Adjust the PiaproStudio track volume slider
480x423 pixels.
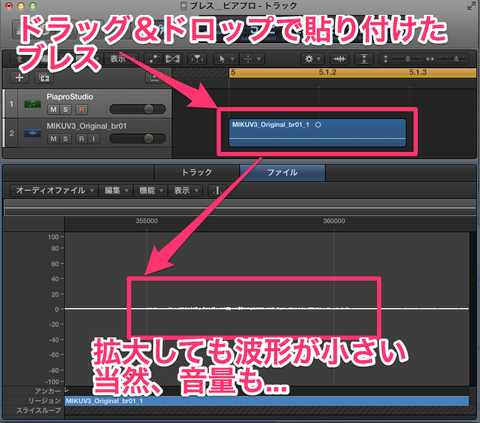[138, 109]
